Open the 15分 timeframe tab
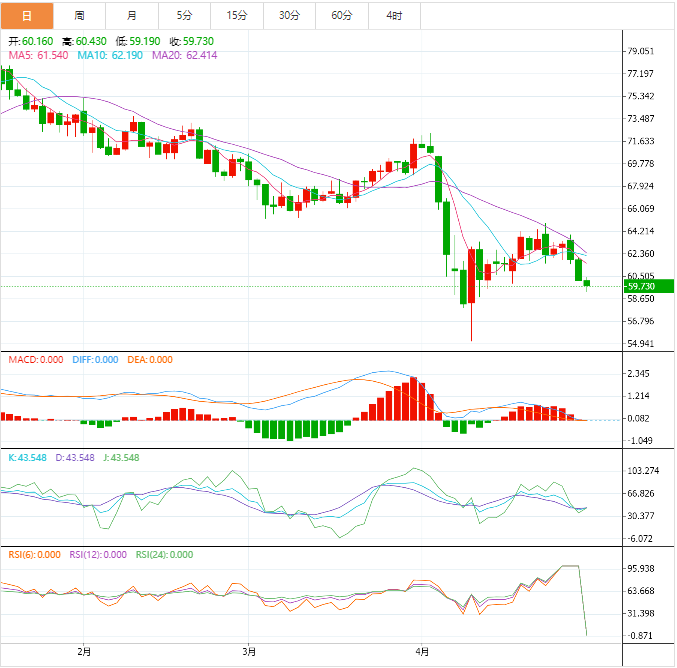The height and width of the screenshot is (668, 677). tap(237, 16)
